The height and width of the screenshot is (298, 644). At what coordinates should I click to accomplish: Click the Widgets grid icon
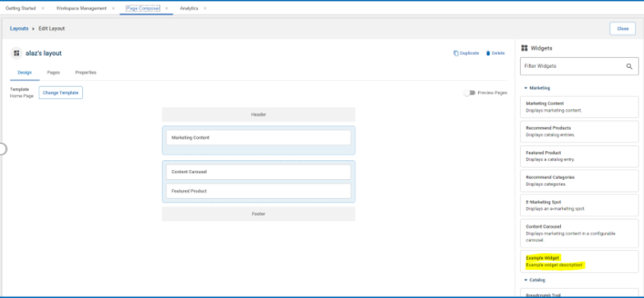coord(524,48)
